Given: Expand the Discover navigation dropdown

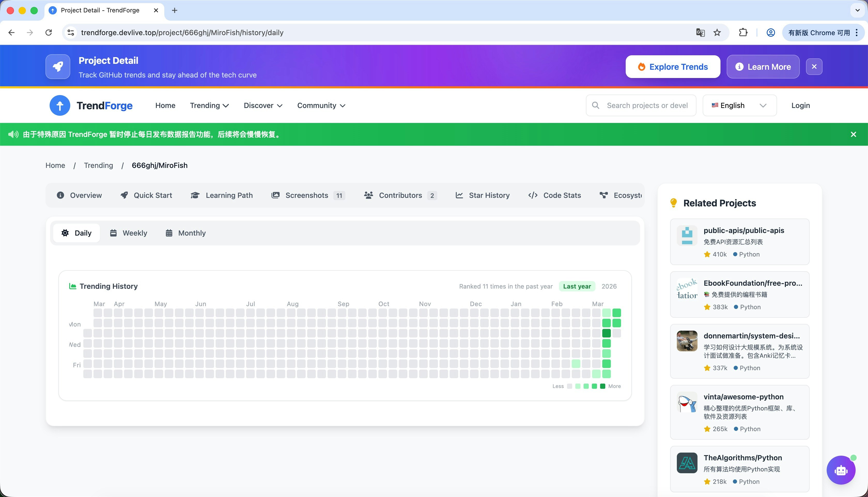Looking at the screenshot, I should tap(263, 105).
